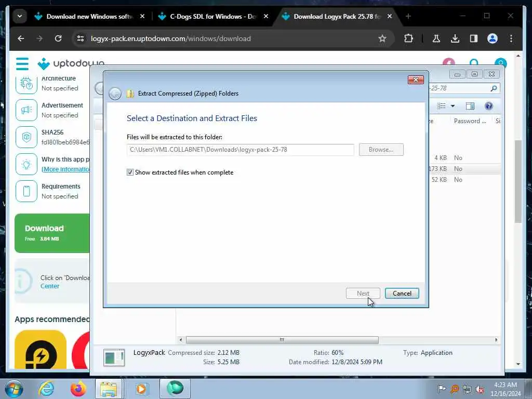Open the Chrome tab search dropdown arrow

click(x=20, y=16)
